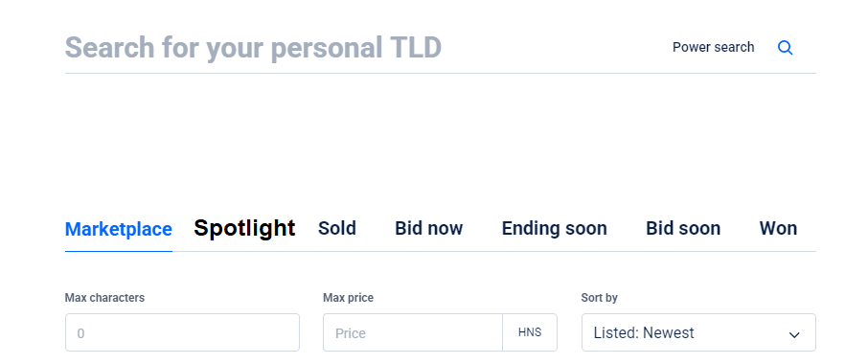The height and width of the screenshot is (364, 868).
Task: Click the 'Sort by' label text
Action: [x=600, y=298]
